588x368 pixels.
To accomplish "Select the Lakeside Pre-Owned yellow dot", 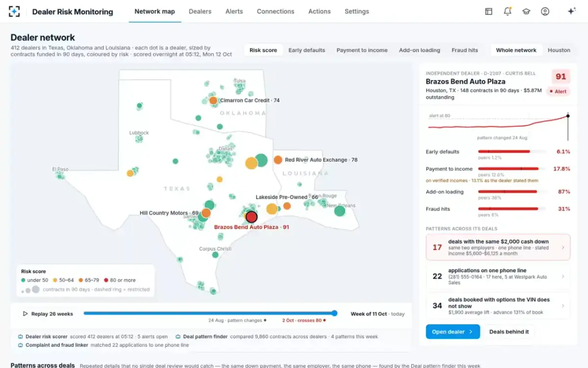I will [272, 209].
